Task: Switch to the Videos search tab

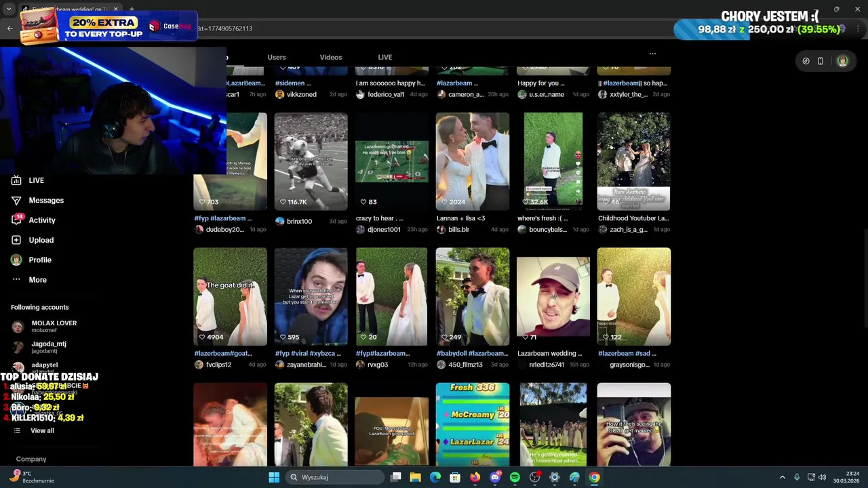Action: point(331,58)
